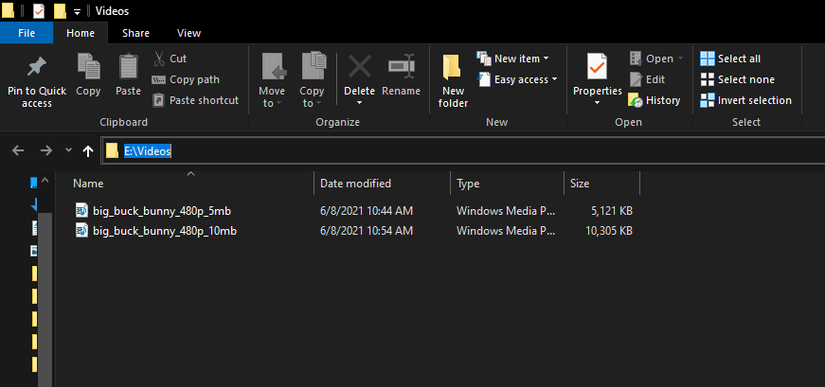Viewport: 825px width, 387px height.
Task: Open recent locations dropdown chevron
Action: 68,150
